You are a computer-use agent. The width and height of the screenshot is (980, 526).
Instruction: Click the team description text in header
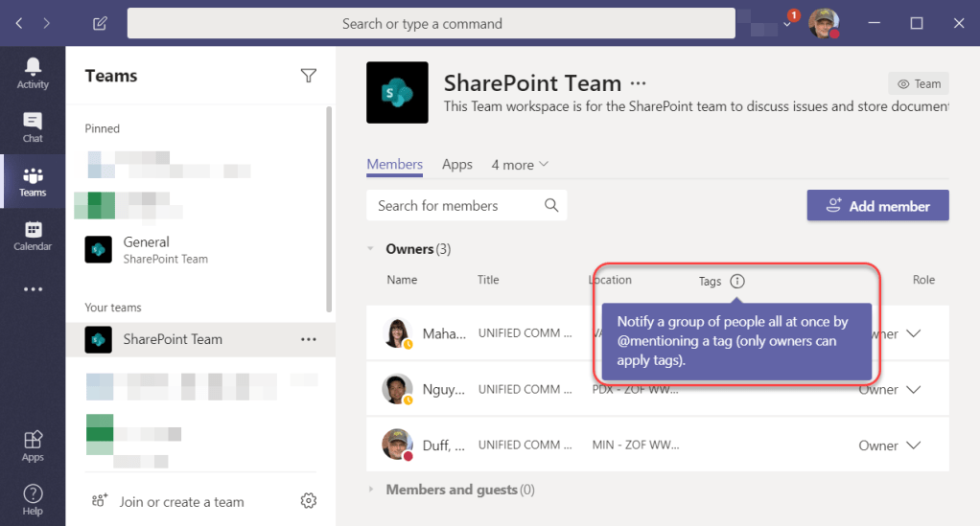[x=696, y=106]
